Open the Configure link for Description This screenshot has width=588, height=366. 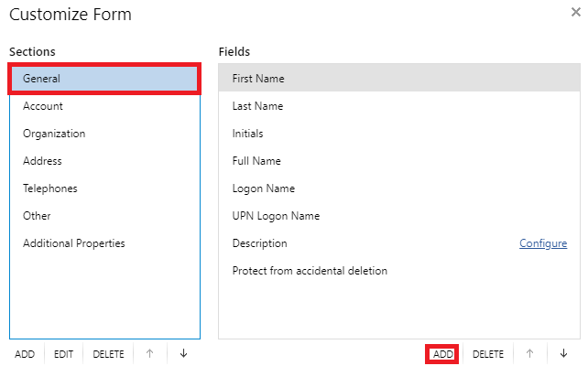pyautogui.click(x=543, y=243)
